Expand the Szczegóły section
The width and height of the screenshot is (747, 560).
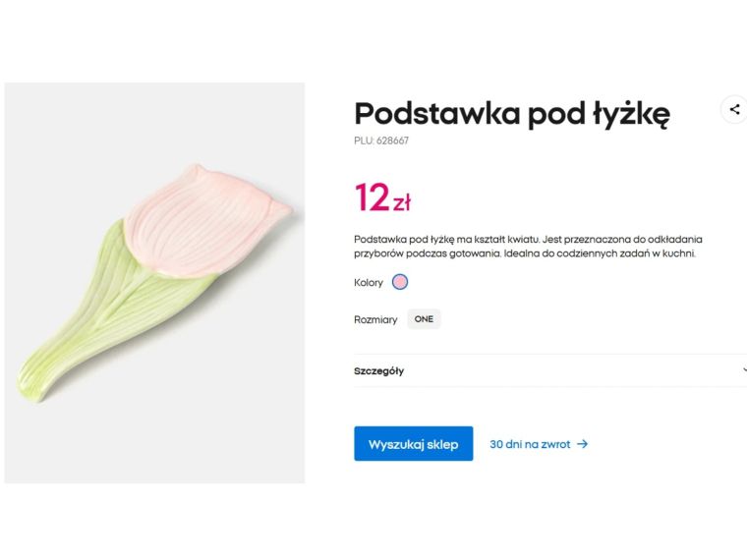click(378, 371)
